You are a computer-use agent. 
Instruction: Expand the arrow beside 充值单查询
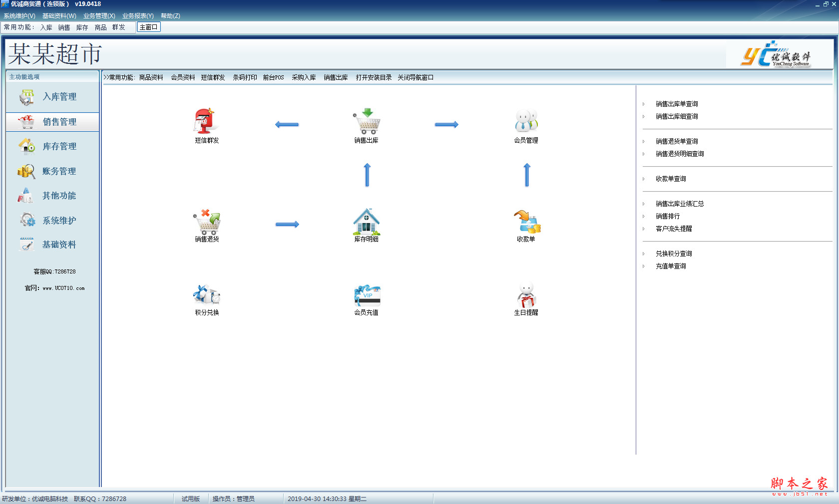click(644, 266)
